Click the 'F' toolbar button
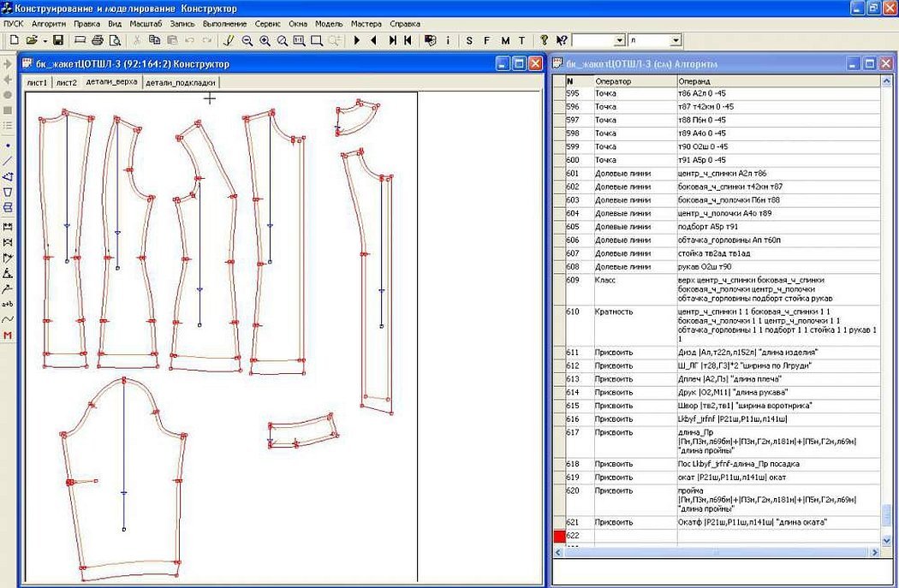 487,40
